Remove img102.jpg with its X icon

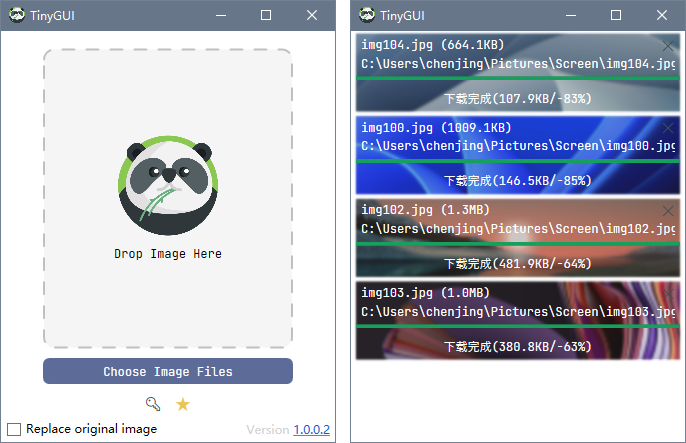point(668,210)
